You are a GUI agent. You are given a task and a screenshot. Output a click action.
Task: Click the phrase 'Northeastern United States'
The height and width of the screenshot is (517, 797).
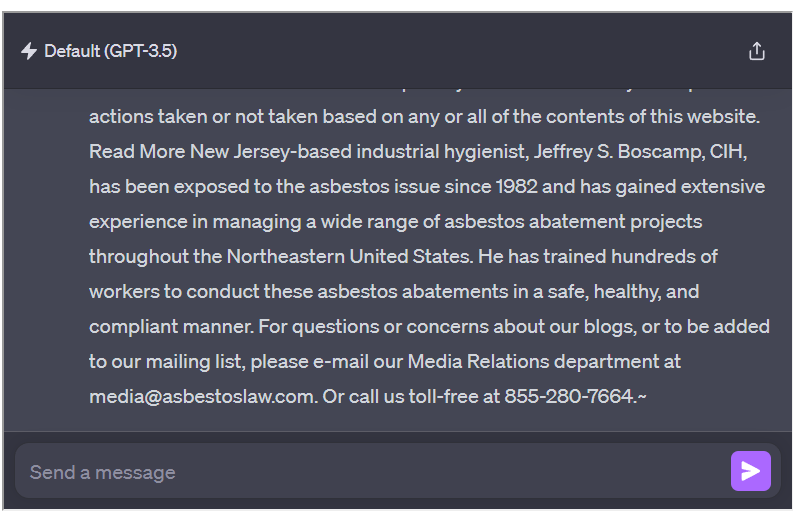coord(348,256)
